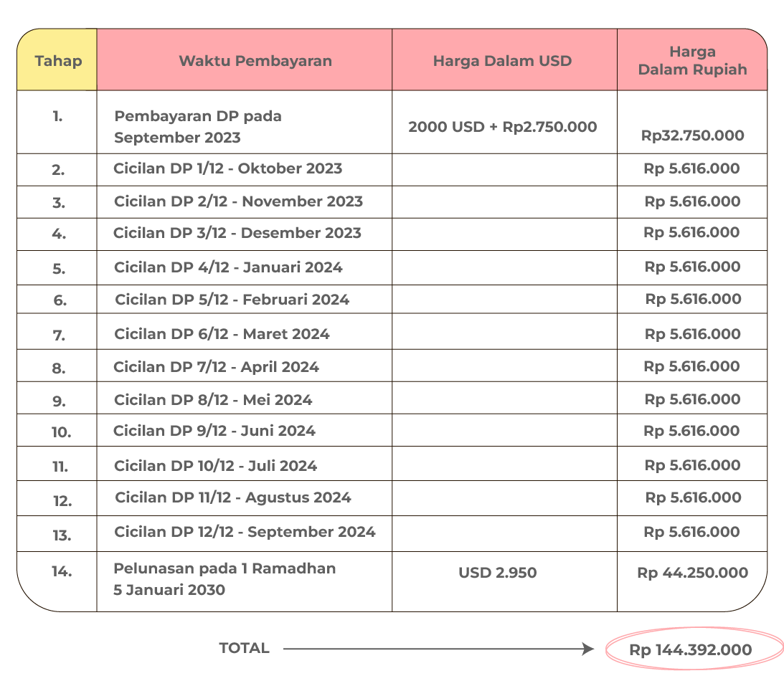Viewport: 784px width, 691px height.
Task: Click the Rp 44.250.000 amount
Action: tap(692, 573)
